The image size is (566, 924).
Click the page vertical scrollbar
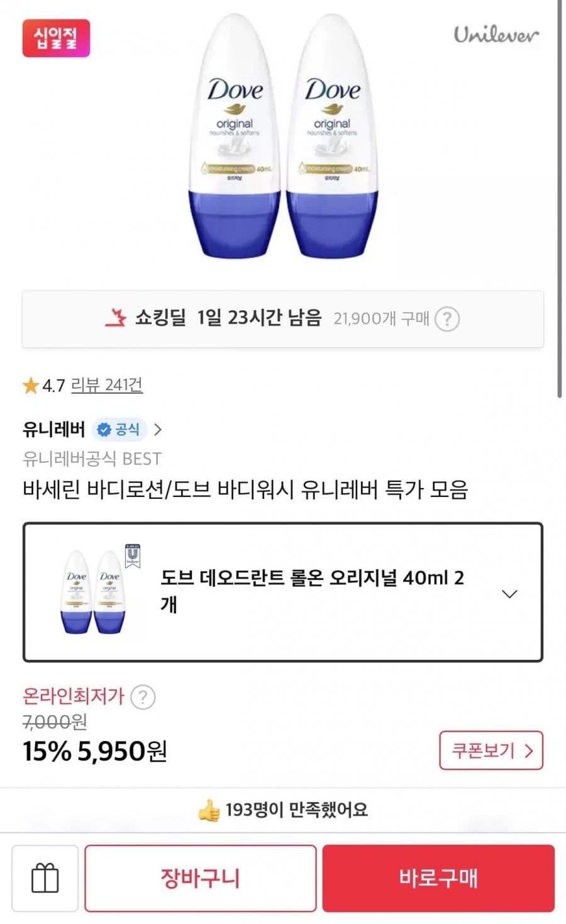click(x=559, y=199)
